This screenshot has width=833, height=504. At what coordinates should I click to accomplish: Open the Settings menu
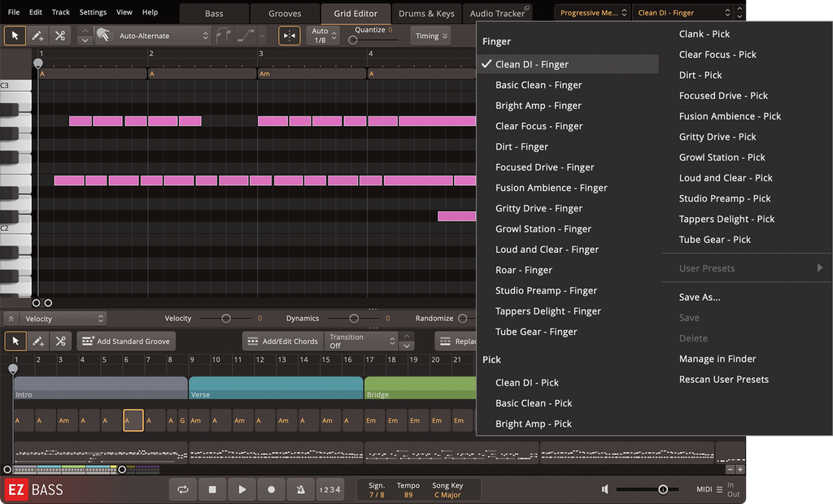tap(93, 11)
